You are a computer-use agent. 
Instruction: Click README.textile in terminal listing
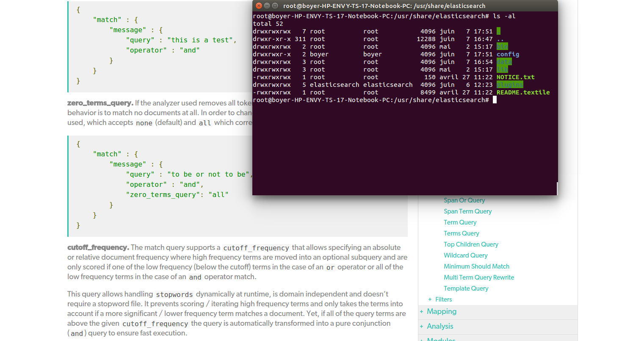pos(523,92)
